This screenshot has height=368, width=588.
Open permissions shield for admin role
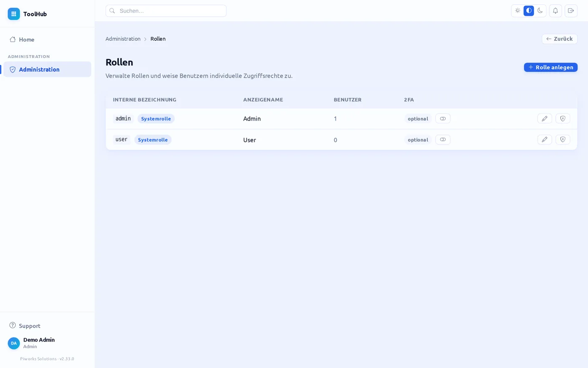click(x=563, y=119)
